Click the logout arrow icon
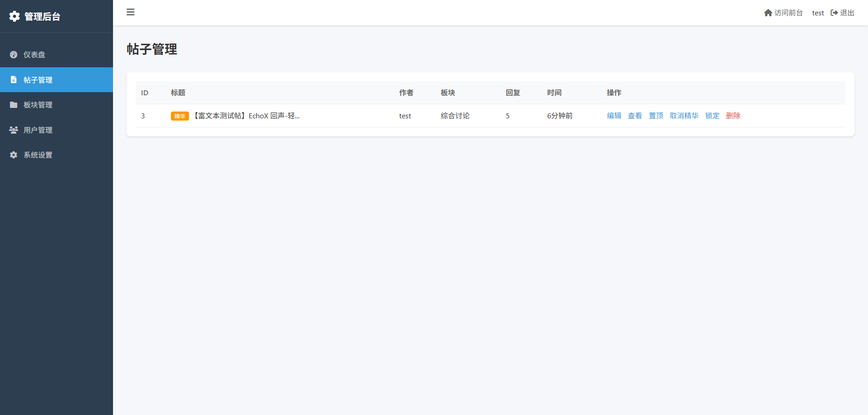 coord(834,13)
